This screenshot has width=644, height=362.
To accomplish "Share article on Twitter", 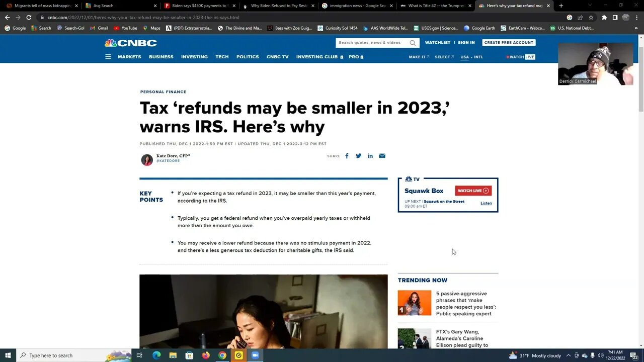I will 358,156.
